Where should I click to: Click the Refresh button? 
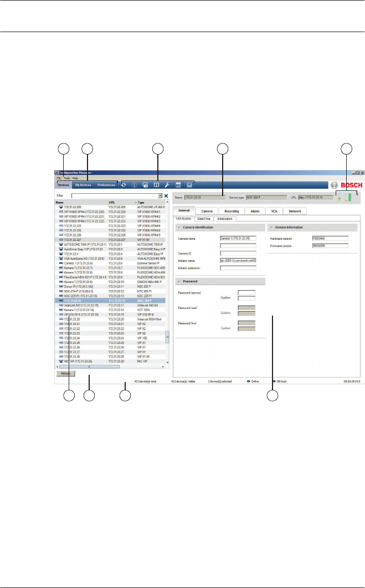pyautogui.click(x=66, y=374)
